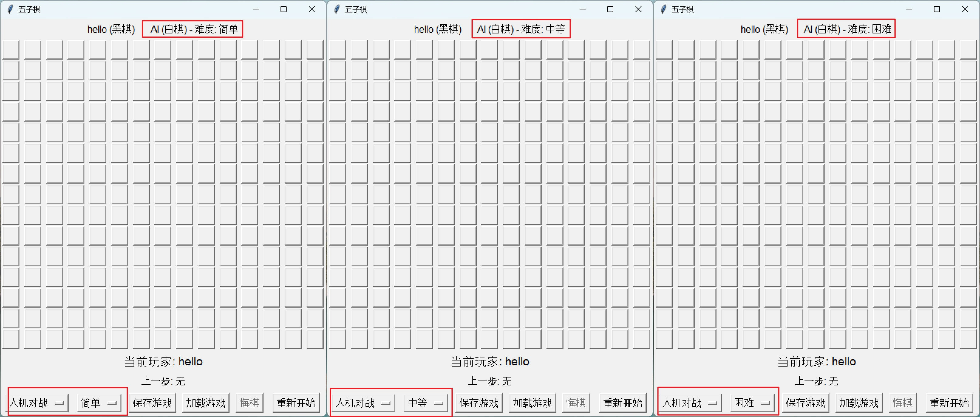Screen dimensions: 980x417
Task: Click 加载游戏 in the 困难 difficulty window
Action: click(x=859, y=403)
